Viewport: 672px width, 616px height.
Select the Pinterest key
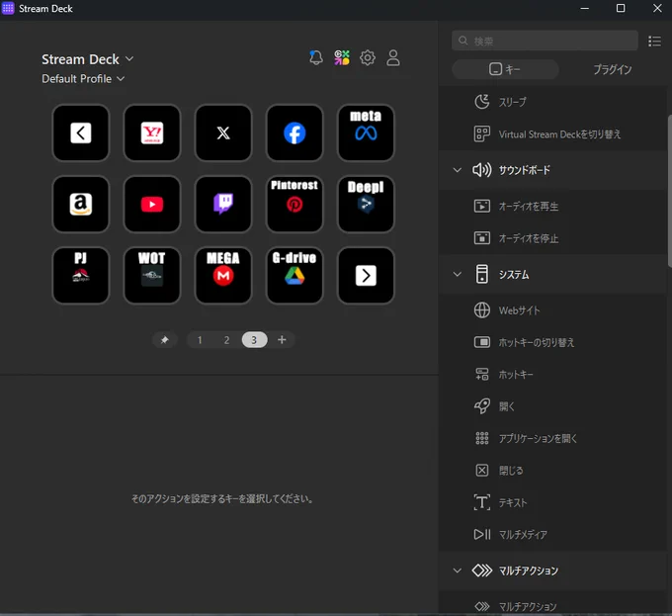pos(294,204)
